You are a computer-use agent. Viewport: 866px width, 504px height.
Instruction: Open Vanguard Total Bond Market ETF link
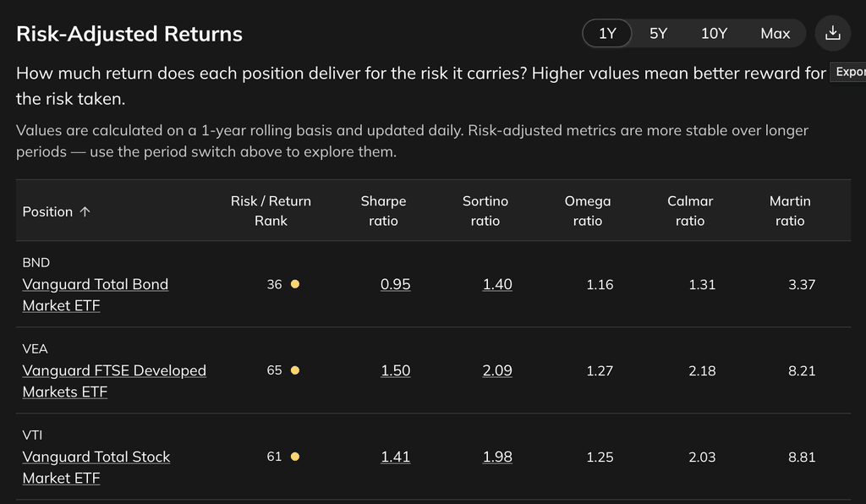point(96,295)
